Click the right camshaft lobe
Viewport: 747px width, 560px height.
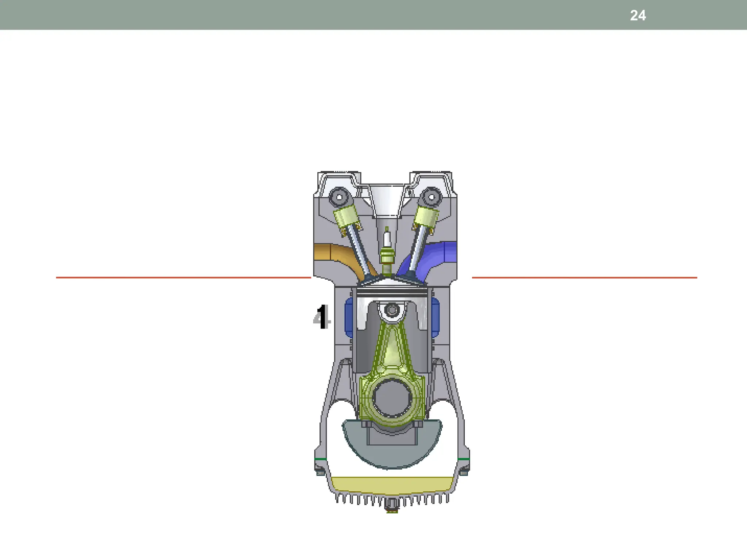tap(431, 197)
